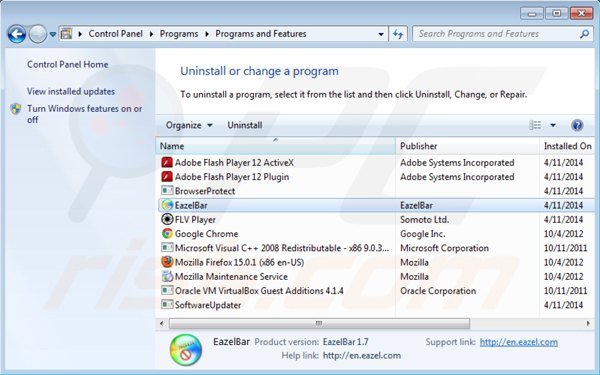The width and height of the screenshot is (600, 375).
Task: Click the SoftwareUpdater icon
Action: (167, 305)
